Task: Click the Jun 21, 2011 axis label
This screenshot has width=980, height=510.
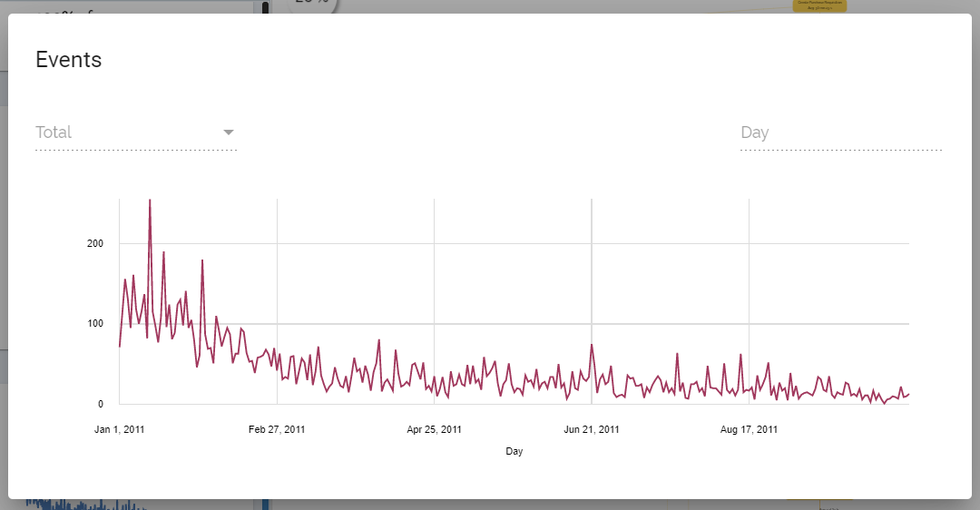Action: point(592,429)
